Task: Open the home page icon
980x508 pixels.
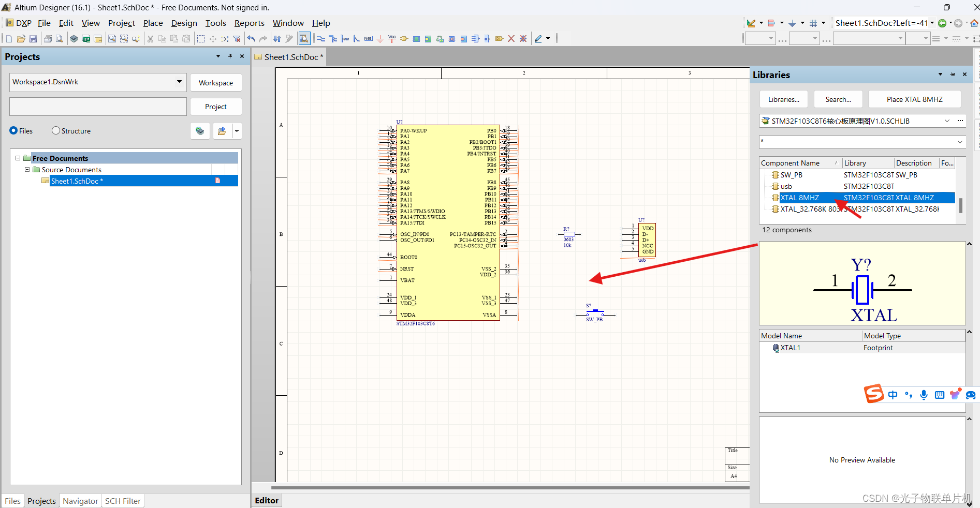Action: tap(974, 23)
